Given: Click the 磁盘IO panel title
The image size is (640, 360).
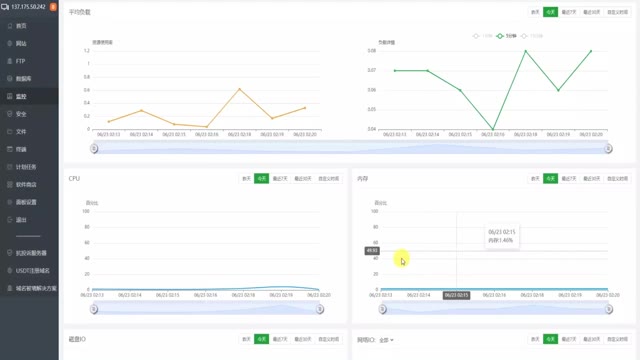Looking at the screenshot, I should tap(77, 339).
